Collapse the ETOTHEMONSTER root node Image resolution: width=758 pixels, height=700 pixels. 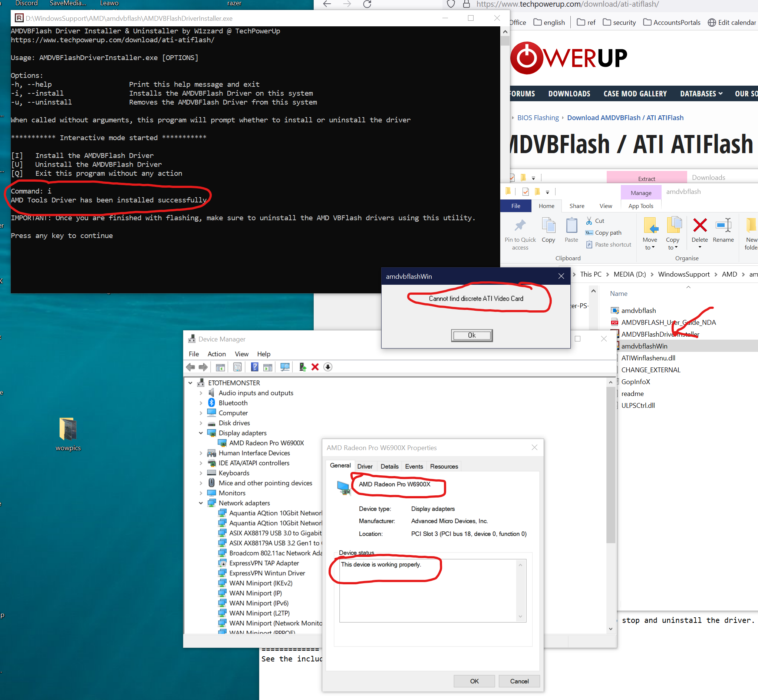(191, 383)
